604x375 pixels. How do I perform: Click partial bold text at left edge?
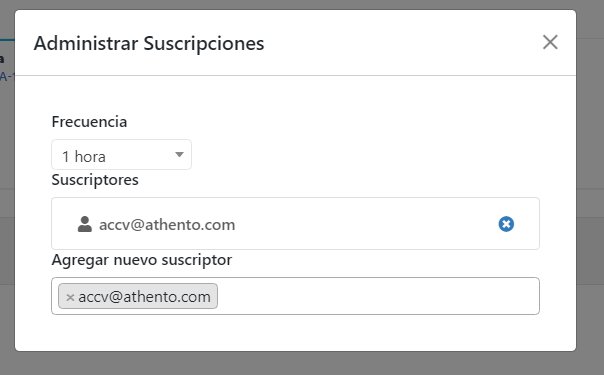click(x=2, y=59)
